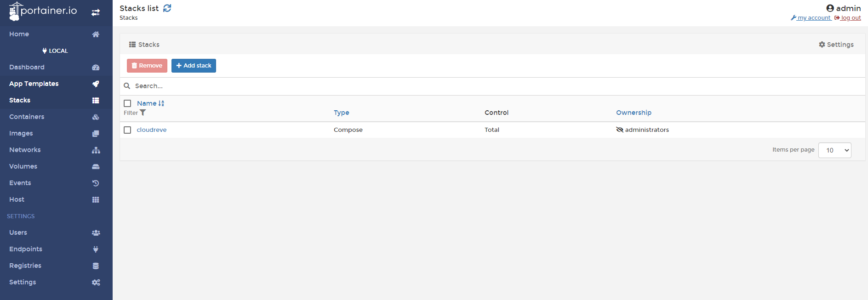Open the cloudreve stack link
The image size is (868, 300).
tap(152, 130)
